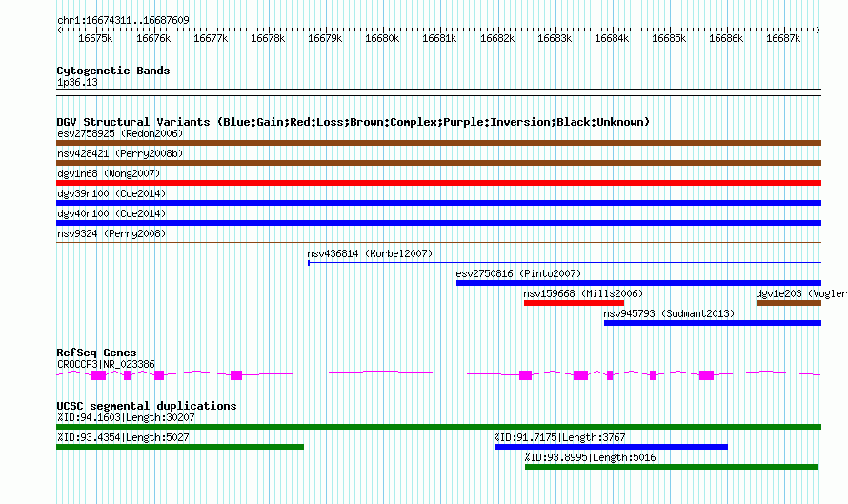
Task: Click the dgv1n68 (Wong2007) red loss bar
Action: 438,183
